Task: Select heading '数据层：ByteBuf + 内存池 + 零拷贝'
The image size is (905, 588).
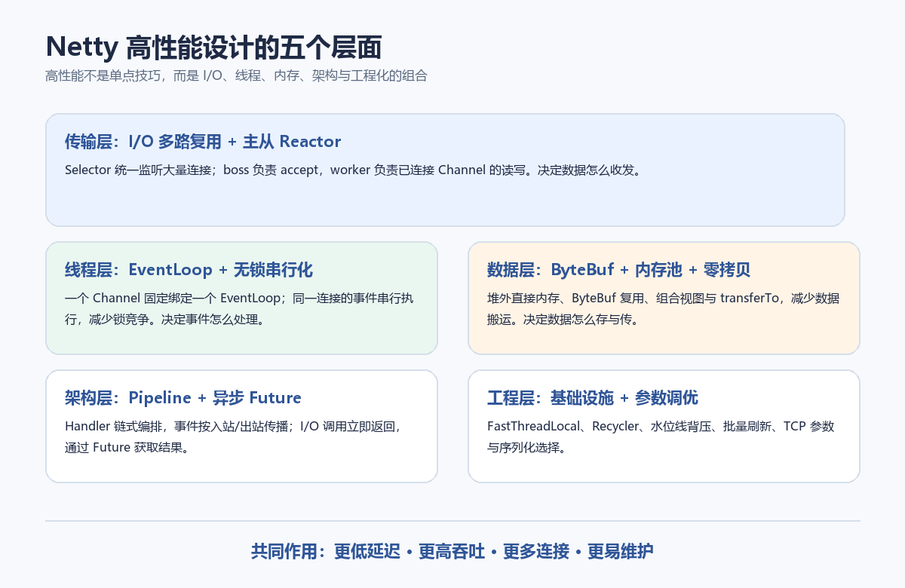Action: pos(618,269)
